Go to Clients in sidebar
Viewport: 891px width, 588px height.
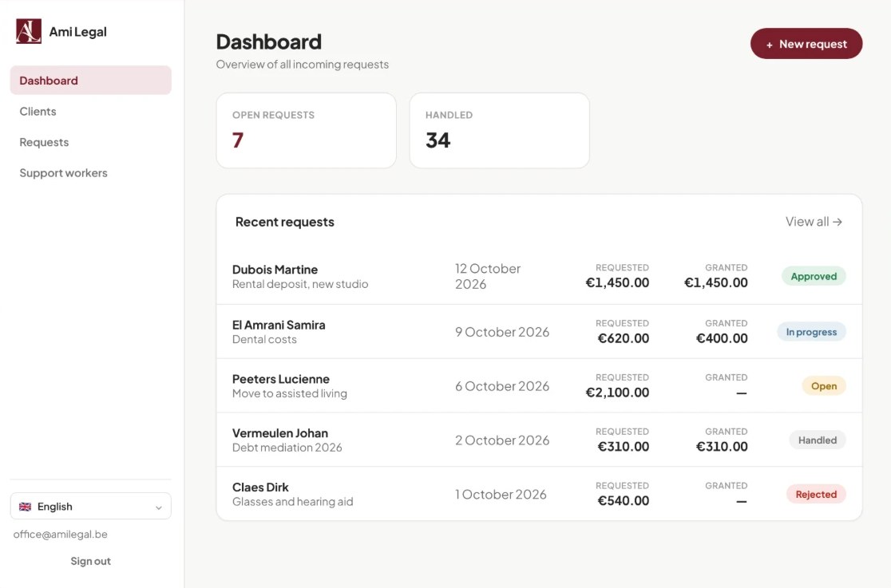coord(91,112)
